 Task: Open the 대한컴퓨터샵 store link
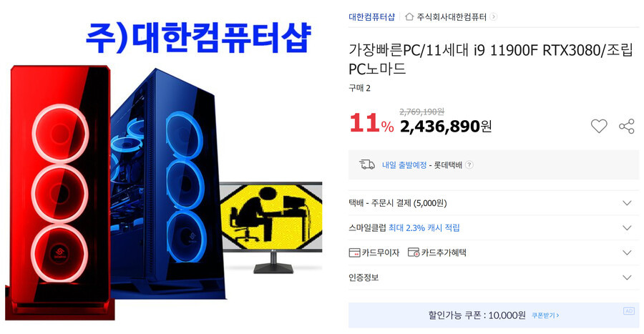[371, 17]
